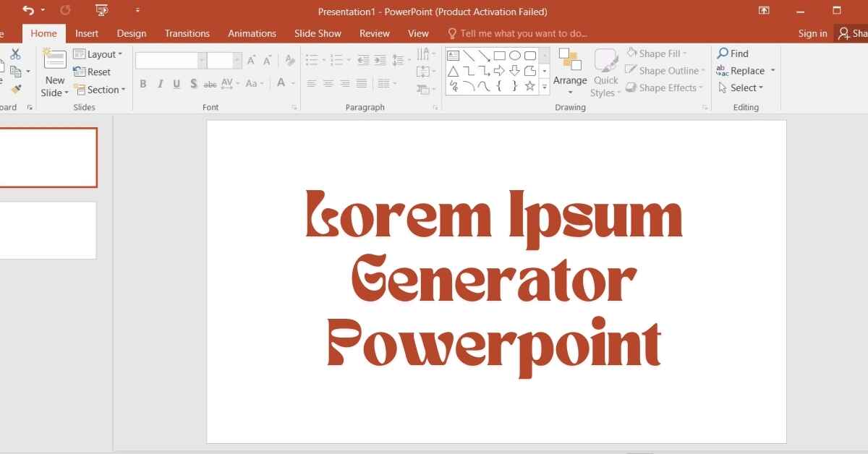This screenshot has height=454, width=868.
Task: Select the Format Painter brush icon
Action: (16, 89)
